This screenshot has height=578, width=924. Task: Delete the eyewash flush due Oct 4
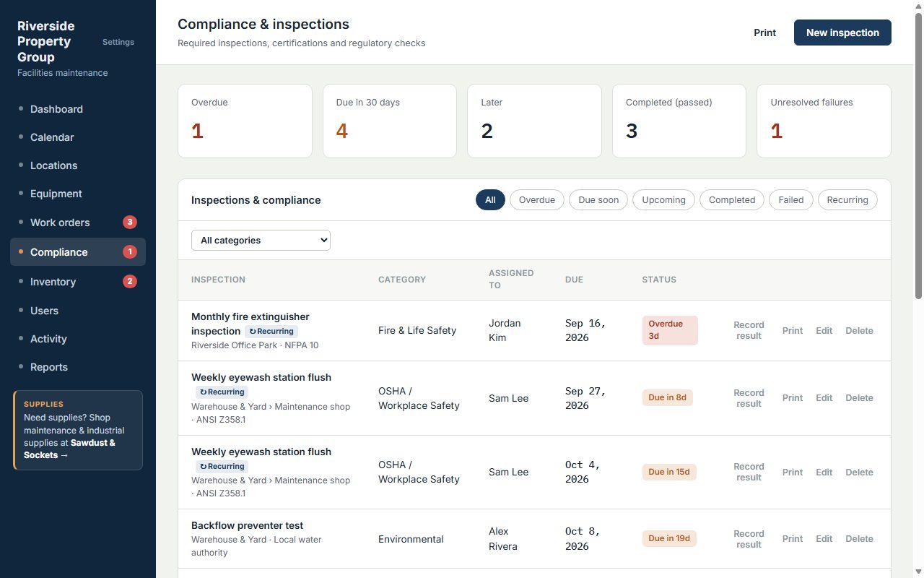coord(859,473)
